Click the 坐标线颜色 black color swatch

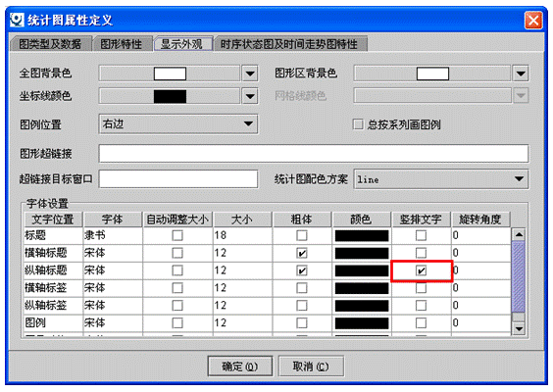170,96
